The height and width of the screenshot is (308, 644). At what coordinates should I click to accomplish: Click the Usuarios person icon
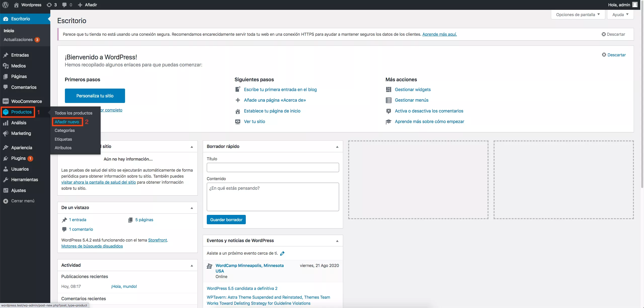[6, 169]
